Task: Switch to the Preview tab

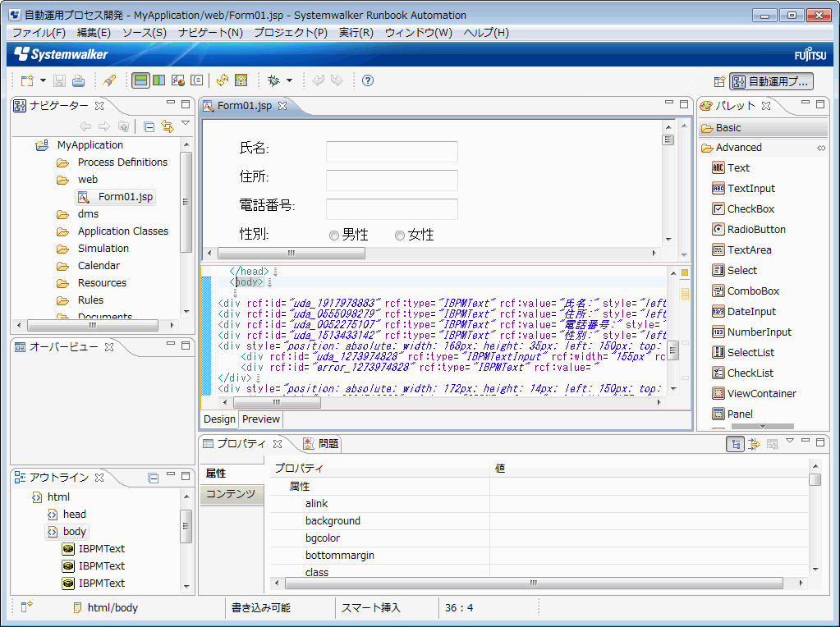Action: [x=261, y=419]
